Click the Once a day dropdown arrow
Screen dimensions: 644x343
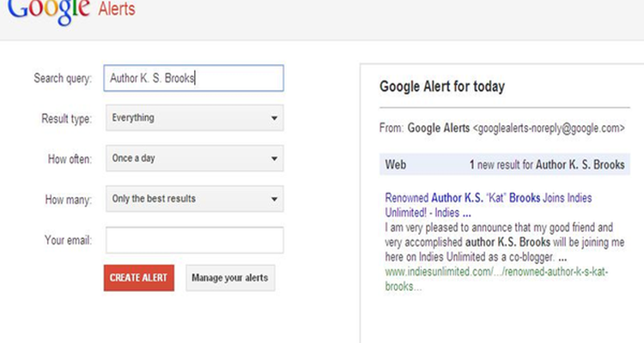274,159
